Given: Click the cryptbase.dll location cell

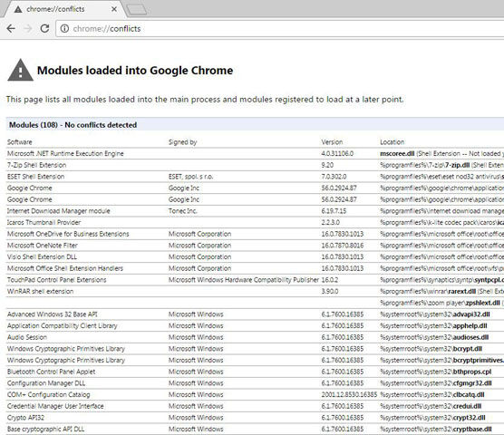Looking at the screenshot, I should coord(436,430).
